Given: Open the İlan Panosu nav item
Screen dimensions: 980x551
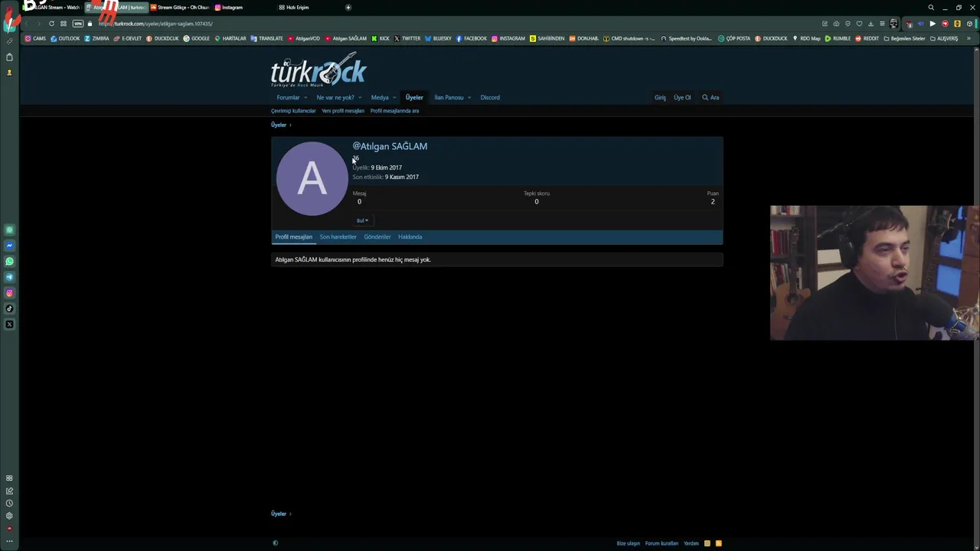Looking at the screenshot, I should click(449, 98).
